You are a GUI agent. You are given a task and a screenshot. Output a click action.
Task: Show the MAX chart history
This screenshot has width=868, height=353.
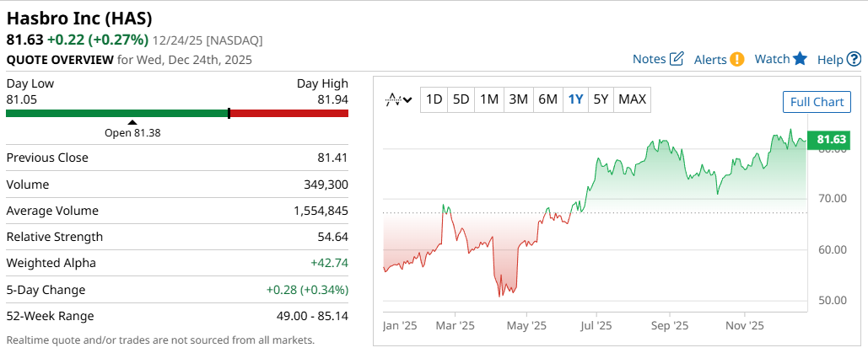point(632,99)
